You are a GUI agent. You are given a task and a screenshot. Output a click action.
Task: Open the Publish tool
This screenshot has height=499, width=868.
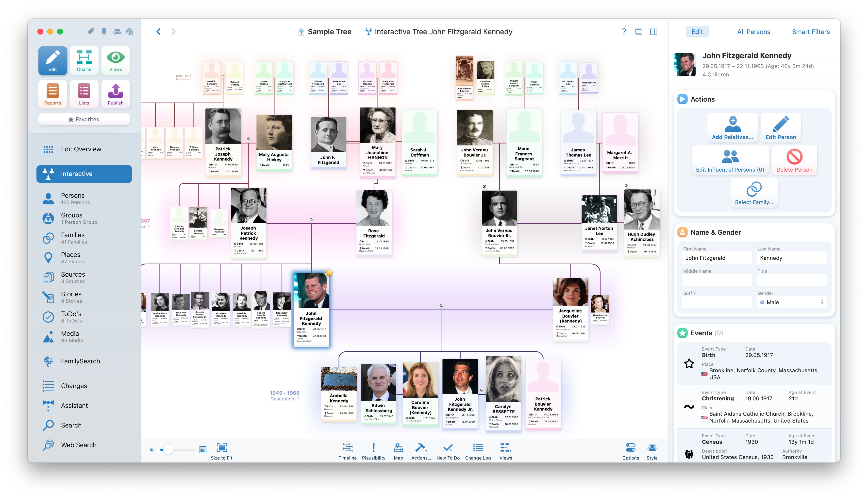point(116,94)
